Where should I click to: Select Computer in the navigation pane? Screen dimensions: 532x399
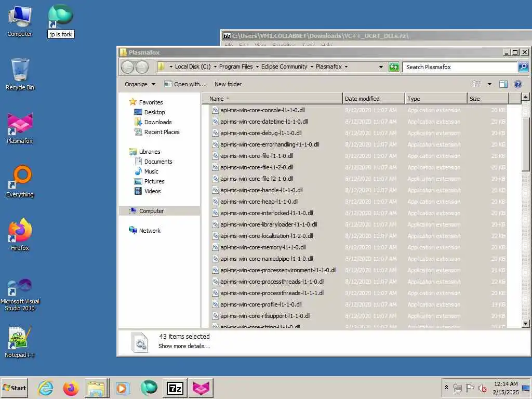(159, 211)
